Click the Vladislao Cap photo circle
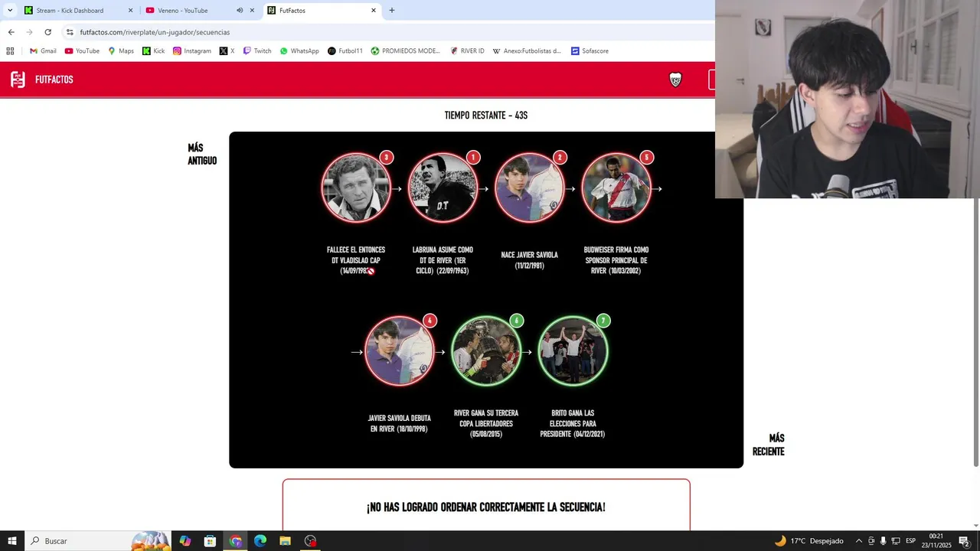Screen dimensions: 980x551 pyautogui.click(x=356, y=188)
